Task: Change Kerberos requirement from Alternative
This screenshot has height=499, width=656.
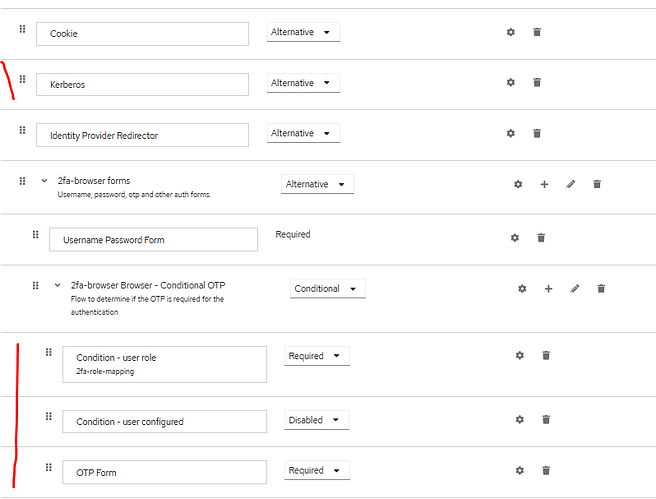Action: click(x=303, y=83)
